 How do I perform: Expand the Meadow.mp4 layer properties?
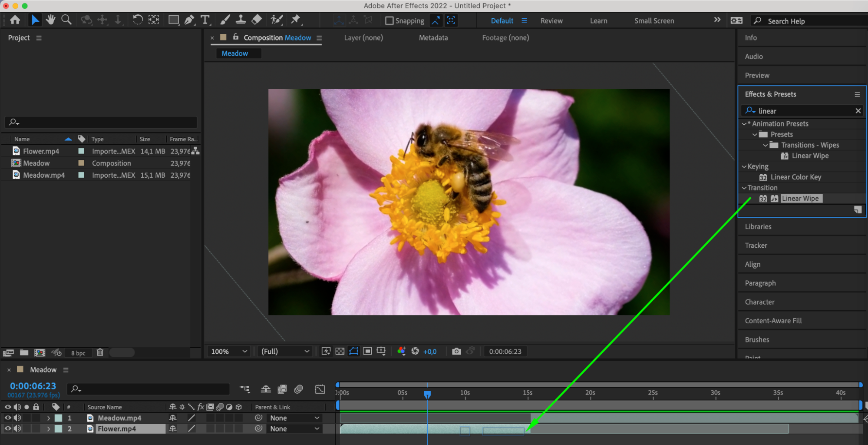[x=48, y=418]
